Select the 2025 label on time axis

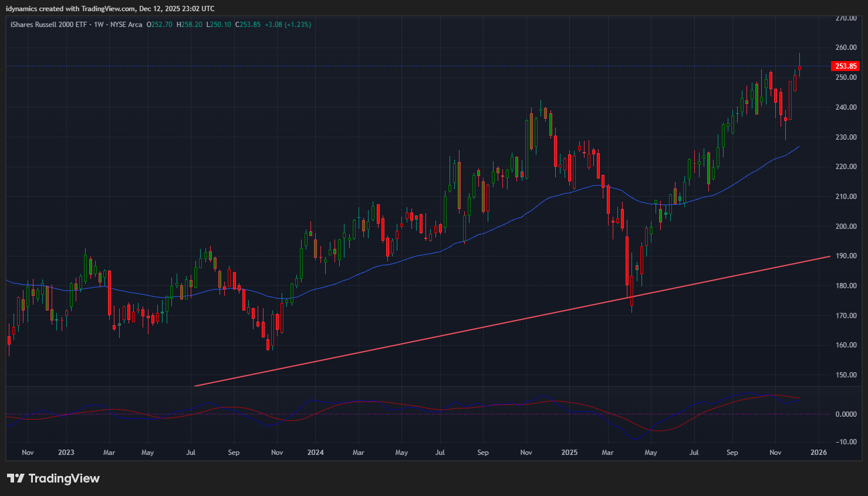569,453
